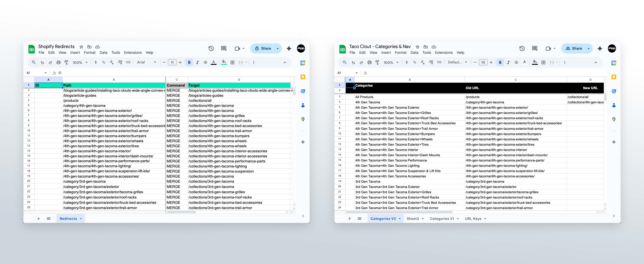Toggle strikethrough in Shopify Redirects toolbar
Viewport: 644px width, 264px height.
coord(205,62)
